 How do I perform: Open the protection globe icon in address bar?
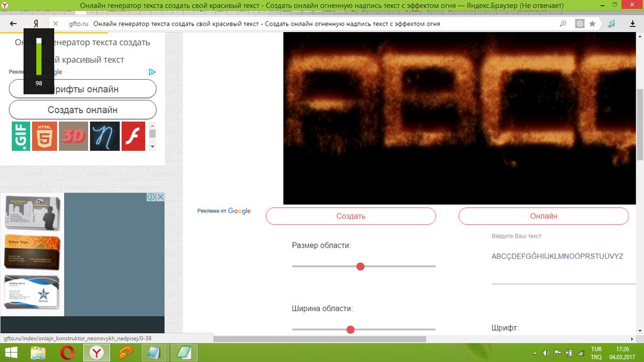click(x=579, y=24)
